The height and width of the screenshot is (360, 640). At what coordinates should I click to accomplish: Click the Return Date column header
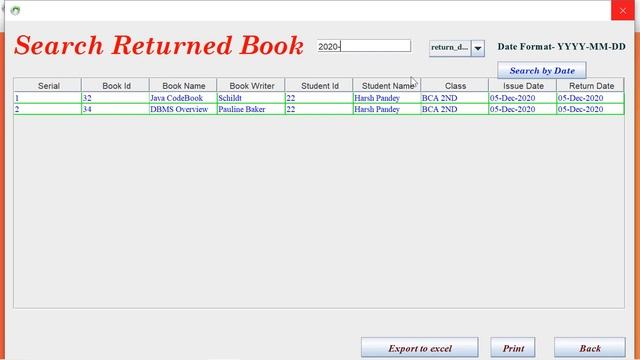coord(591,86)
